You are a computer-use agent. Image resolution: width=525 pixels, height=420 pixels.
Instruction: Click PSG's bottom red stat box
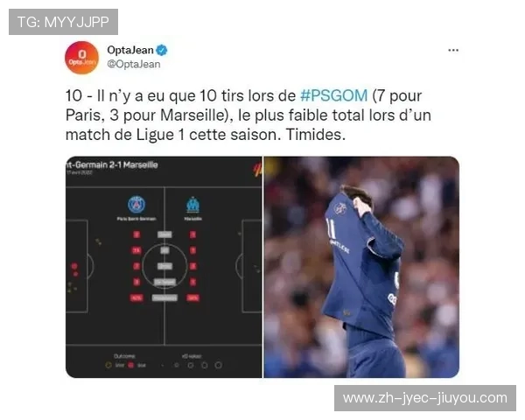tap(136, 297)
